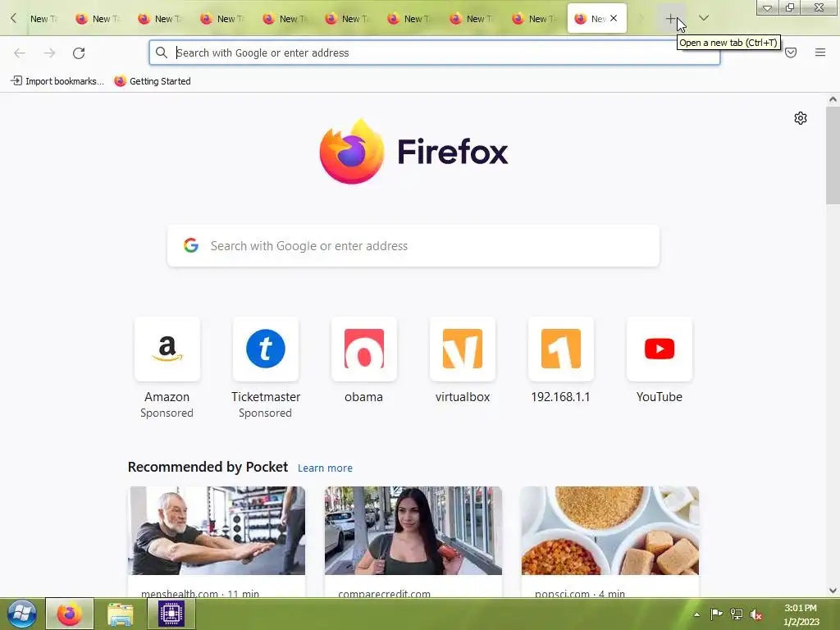Click the scrollbar down arrow
Screen dimensions: 840x630
(x=833, y=591)
